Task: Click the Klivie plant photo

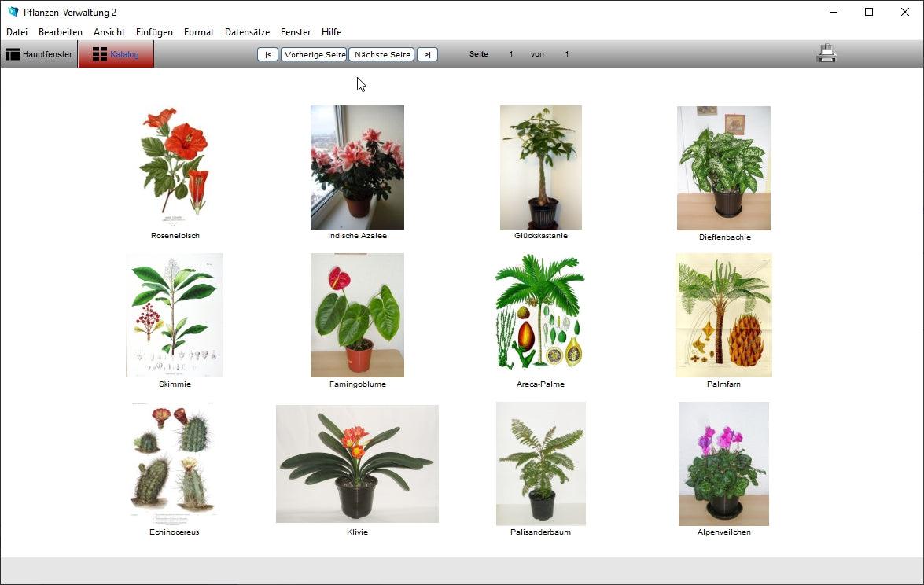Action: click(357, 464)
